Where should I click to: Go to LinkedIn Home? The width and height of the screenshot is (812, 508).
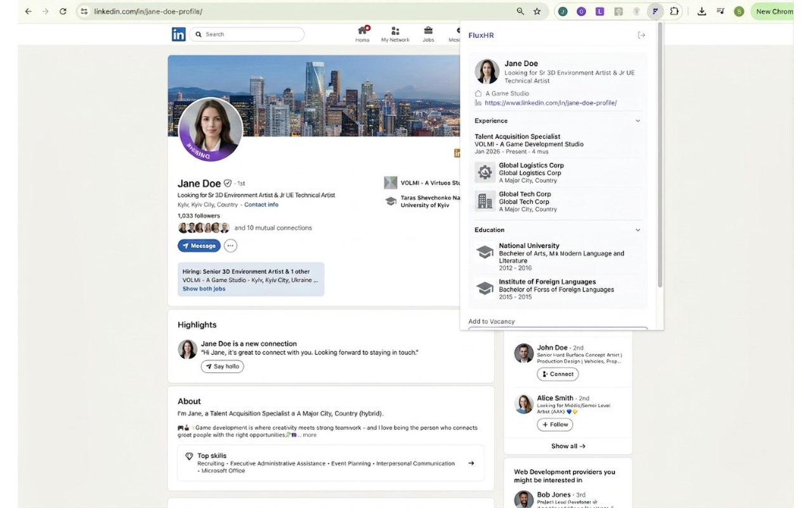362,34
